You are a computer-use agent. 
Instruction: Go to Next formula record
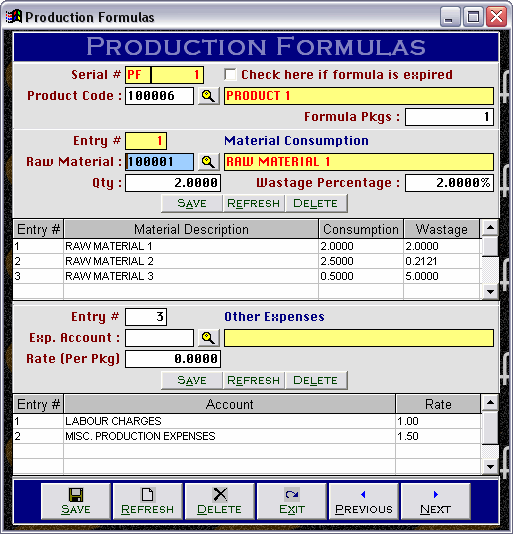point(436,501)
